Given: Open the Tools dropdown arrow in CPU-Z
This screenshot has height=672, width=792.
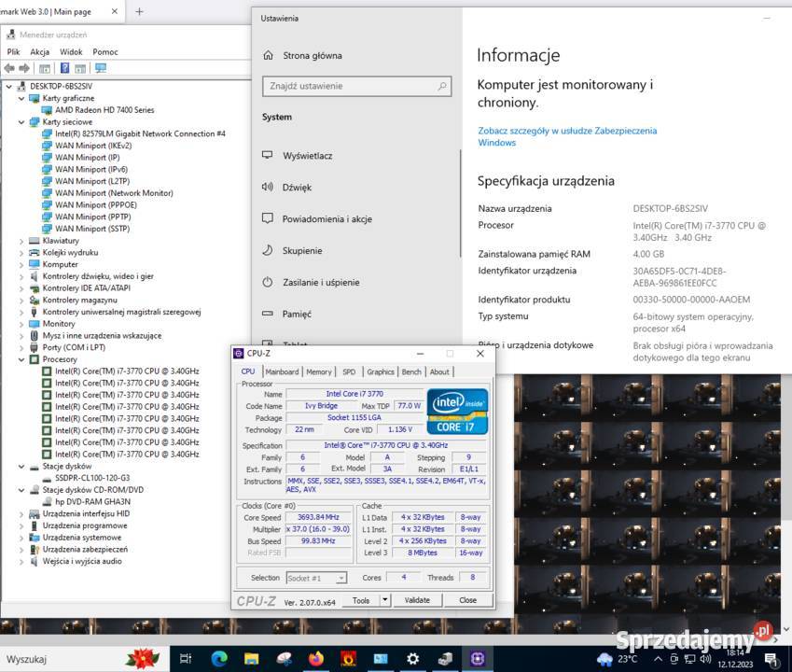Looking at the screenshot, I should point(385,600).
